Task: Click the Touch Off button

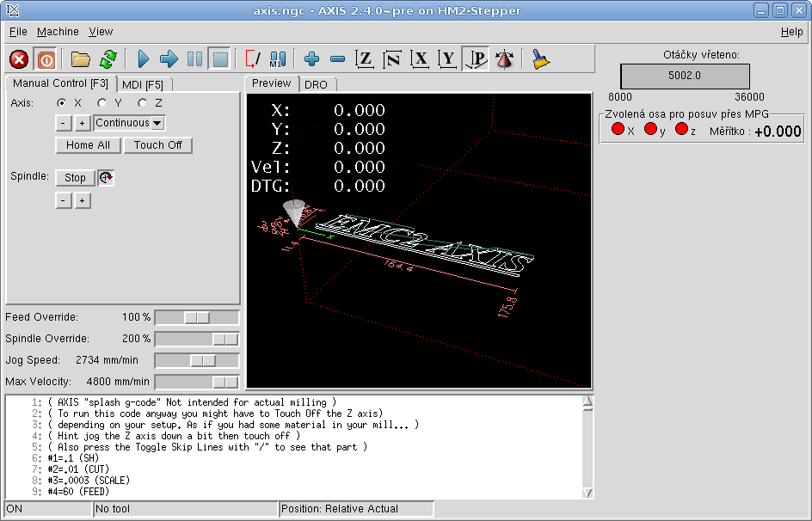Action: 157,145
